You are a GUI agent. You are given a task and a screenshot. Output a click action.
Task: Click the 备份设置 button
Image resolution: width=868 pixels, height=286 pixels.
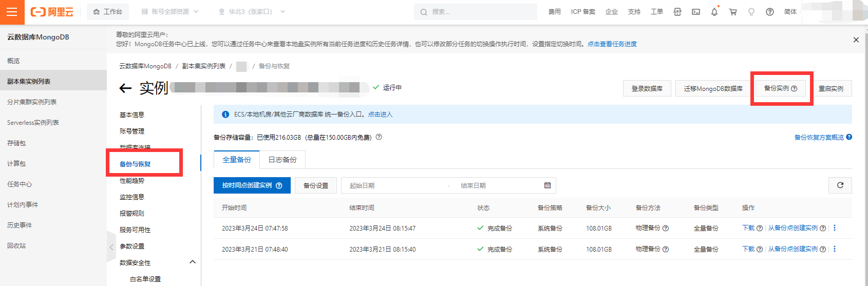(316, 185)
